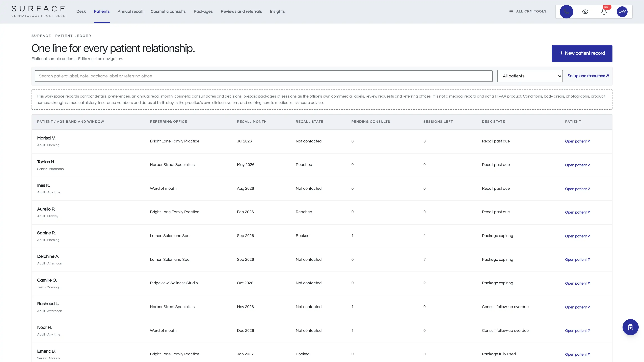The image size is (644, 362).
Task: Click the SURFACE Dermatology Front Desk logo
Action: point(38,12)
